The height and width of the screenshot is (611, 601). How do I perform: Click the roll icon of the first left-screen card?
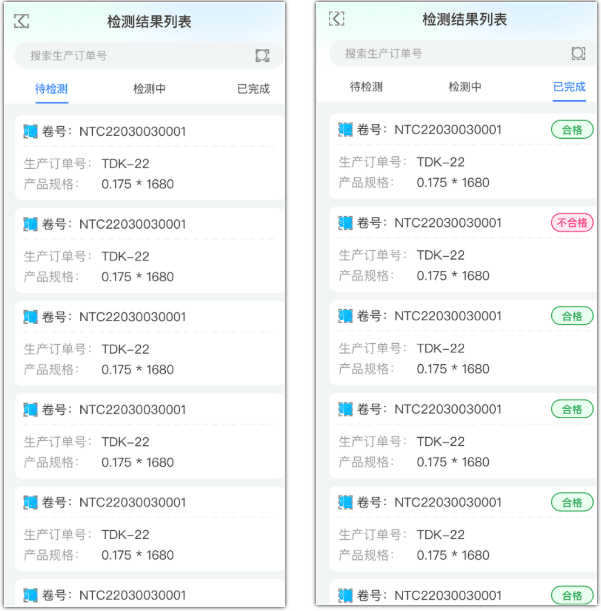(x=30, y=131)
